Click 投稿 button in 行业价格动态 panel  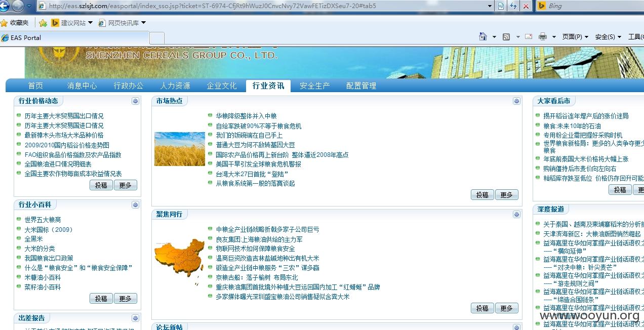pyautogui.click(x=101, y=185)
